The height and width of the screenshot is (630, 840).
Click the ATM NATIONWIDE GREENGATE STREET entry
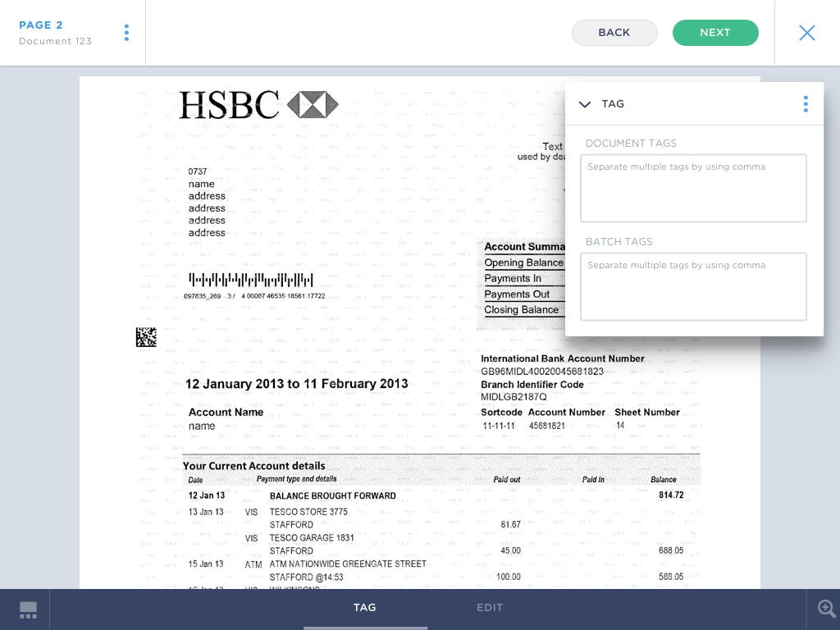coord(348,564)
